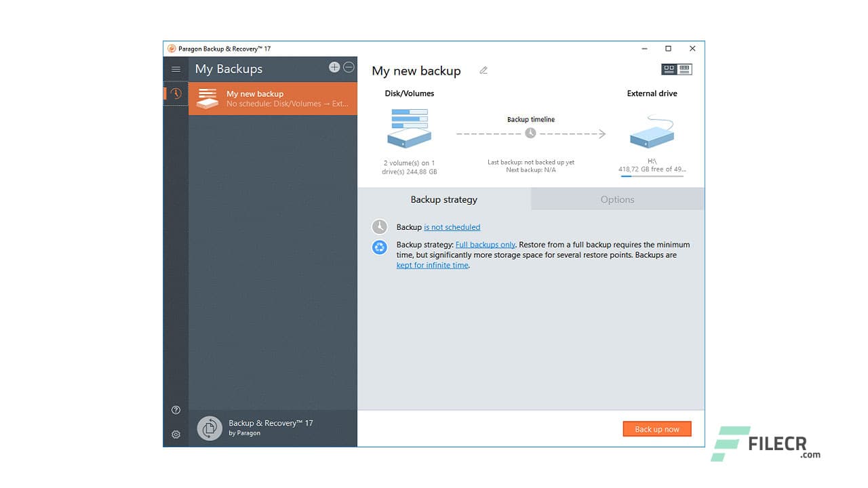Open retention settings via 'kept for infinite time'

[432, 265]
